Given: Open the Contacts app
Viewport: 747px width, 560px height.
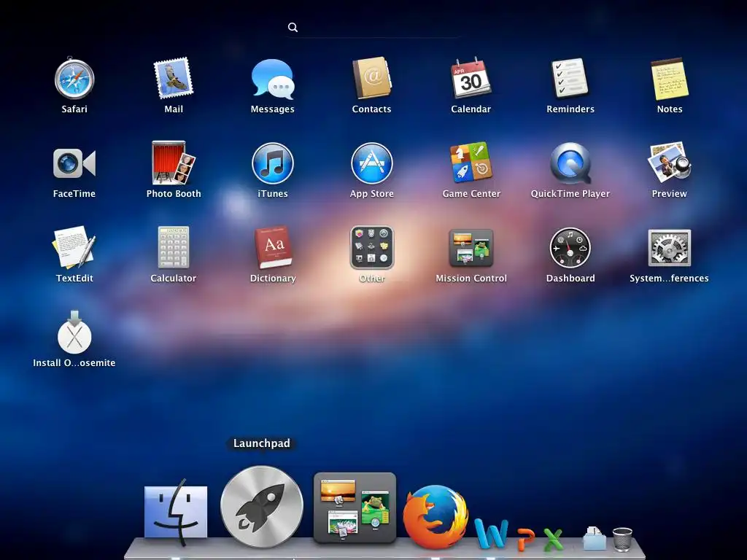Looking at the screenshot, I should click(x=371, y=79).
